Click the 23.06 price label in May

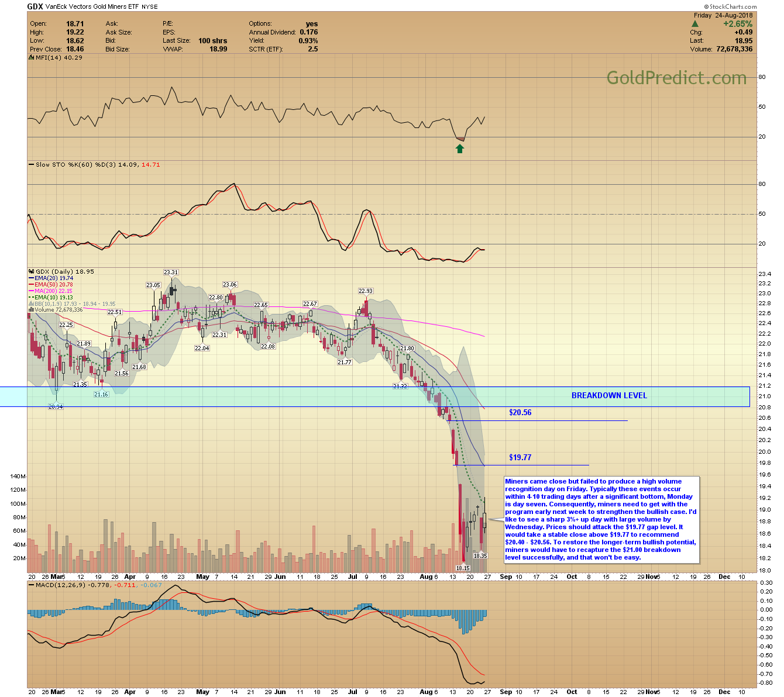[230, 285]
